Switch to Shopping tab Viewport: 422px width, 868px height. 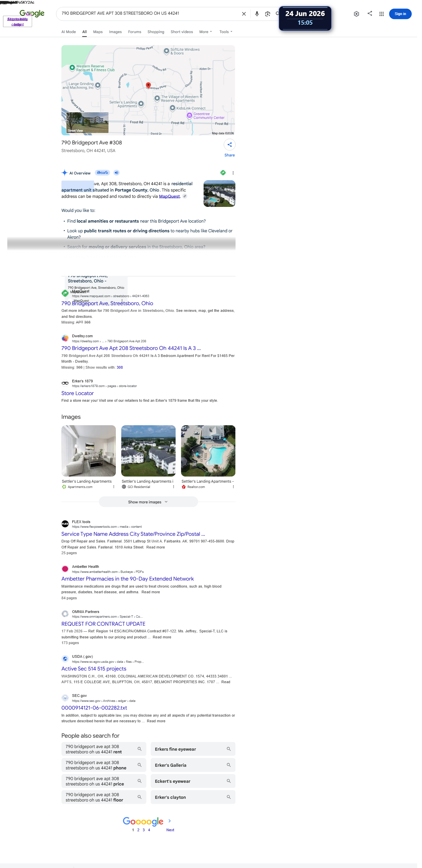pos(158,32)
